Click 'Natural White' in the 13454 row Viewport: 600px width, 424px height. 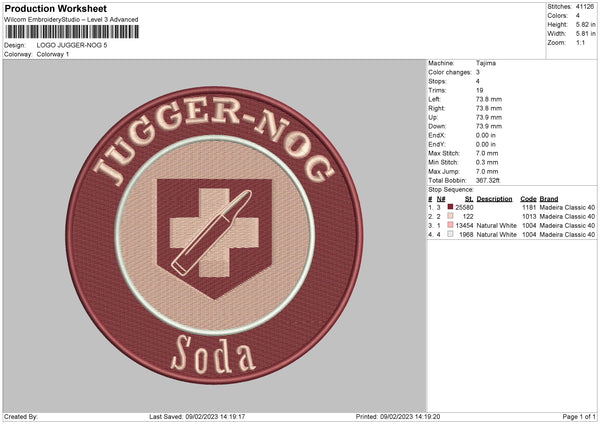point(496,225)
